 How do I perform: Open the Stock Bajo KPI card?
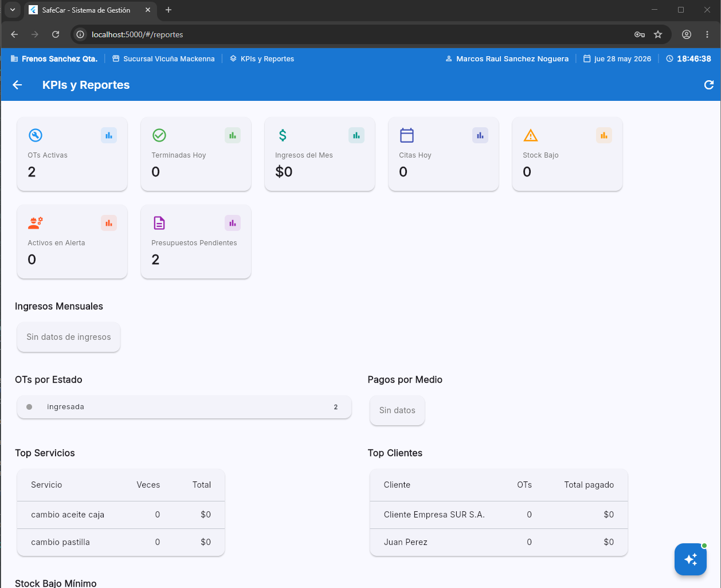pos(567,154)
